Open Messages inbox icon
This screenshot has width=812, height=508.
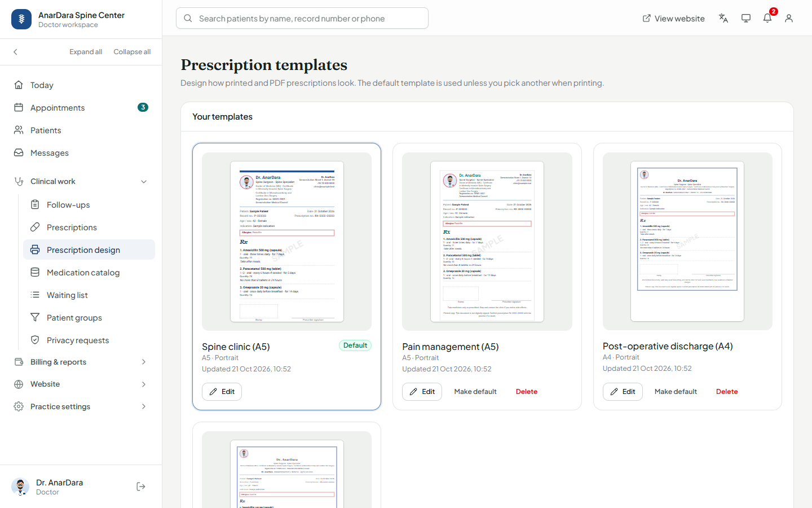click(x=19, y=153)
